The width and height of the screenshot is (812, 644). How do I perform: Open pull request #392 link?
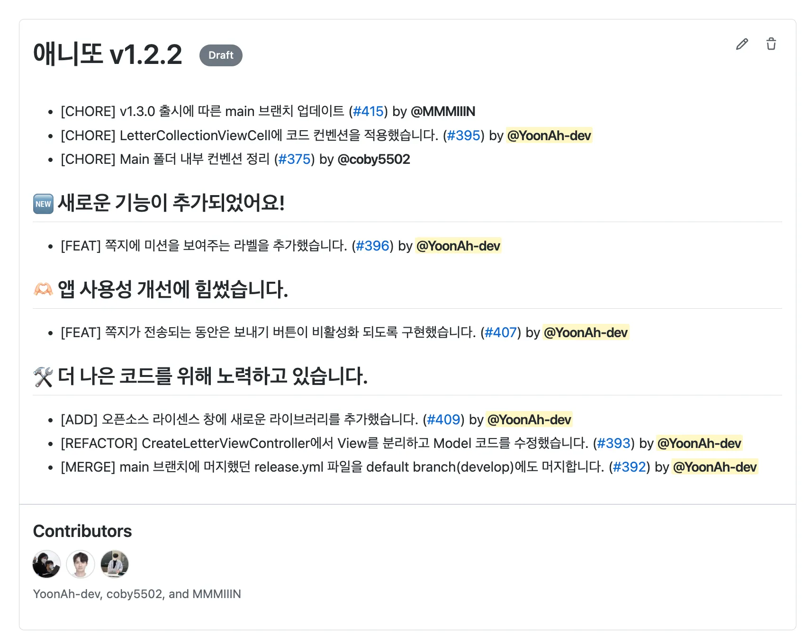point(629,467)
